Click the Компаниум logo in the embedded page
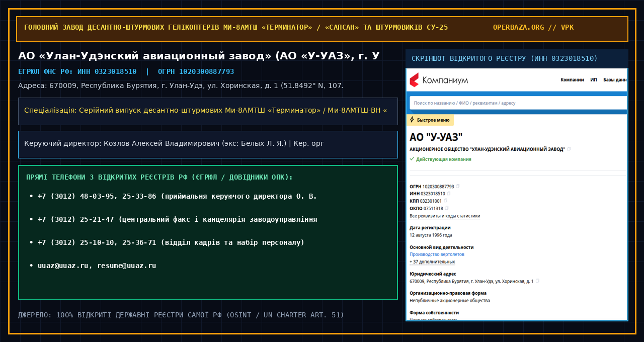 [439, 80]
